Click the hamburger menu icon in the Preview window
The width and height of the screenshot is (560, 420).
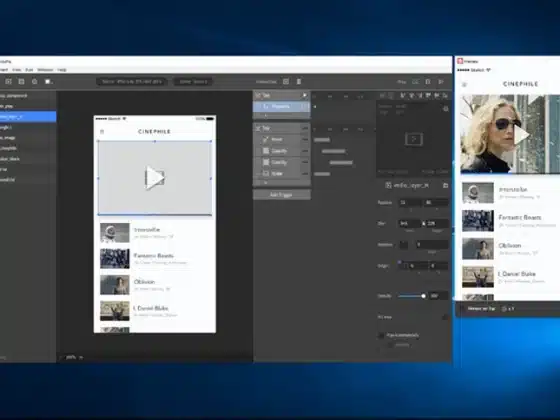(x=464, y=84)
